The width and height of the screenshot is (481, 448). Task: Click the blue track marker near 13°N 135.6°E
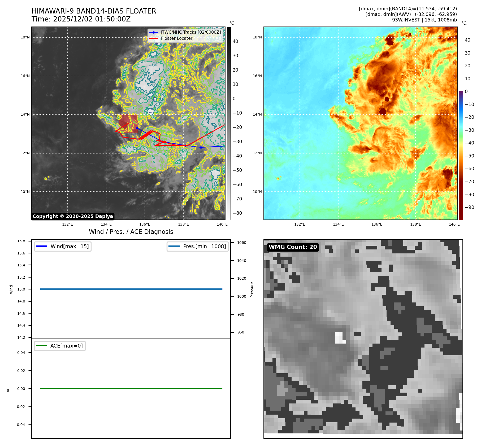[137, 128]
